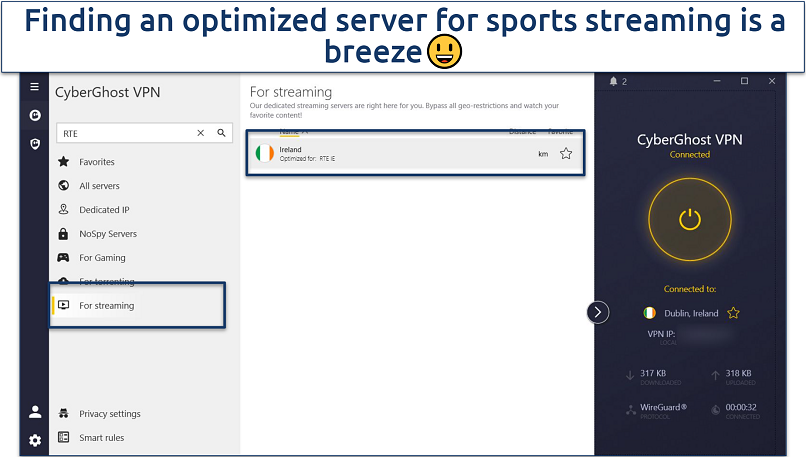Click the Privacy settings spy icon
This screenshot has width=806, height=457.
click(x=64, y=413)
